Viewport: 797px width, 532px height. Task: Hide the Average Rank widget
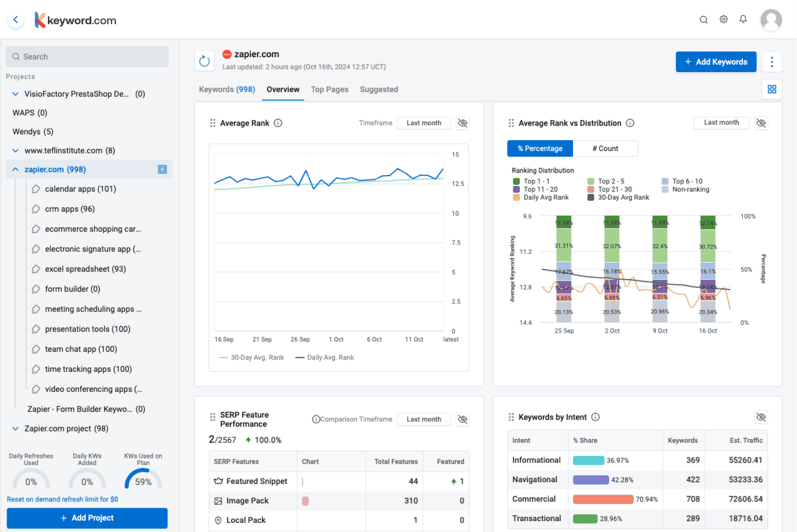pyautogui.click(x=462, y=123)
